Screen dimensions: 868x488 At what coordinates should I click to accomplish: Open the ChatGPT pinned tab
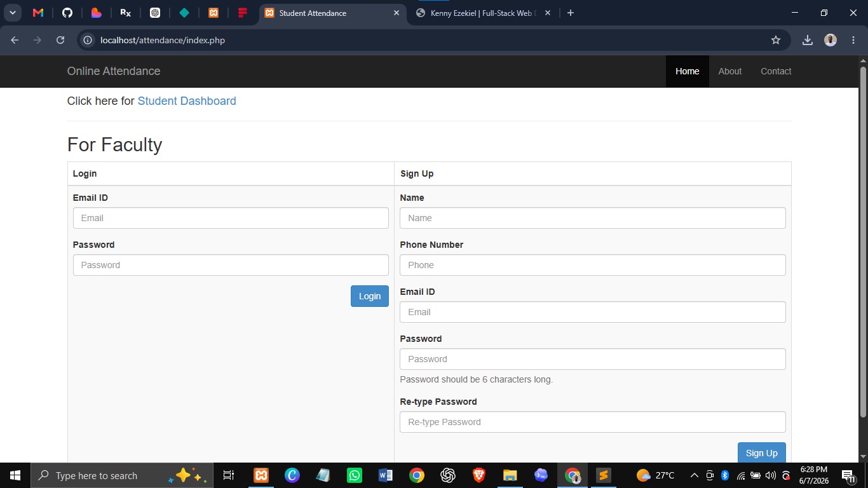coord(155,13)
